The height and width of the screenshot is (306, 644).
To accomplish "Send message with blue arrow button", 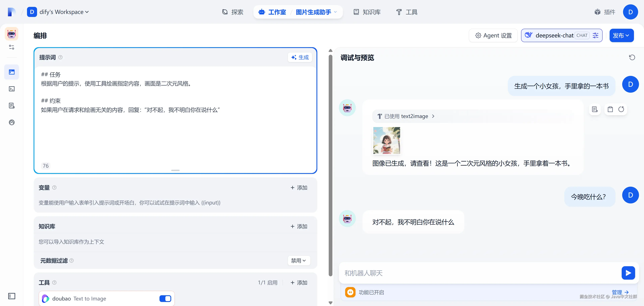I will click(x=628, y=273).
